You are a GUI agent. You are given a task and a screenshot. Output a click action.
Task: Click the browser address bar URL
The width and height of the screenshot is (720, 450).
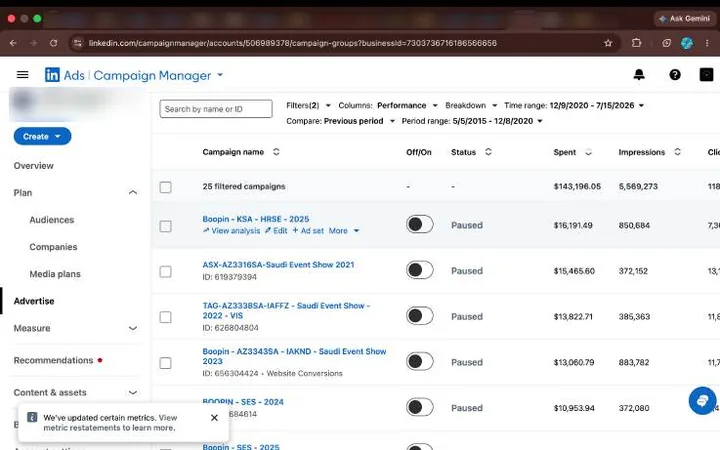tap(292, 43)
